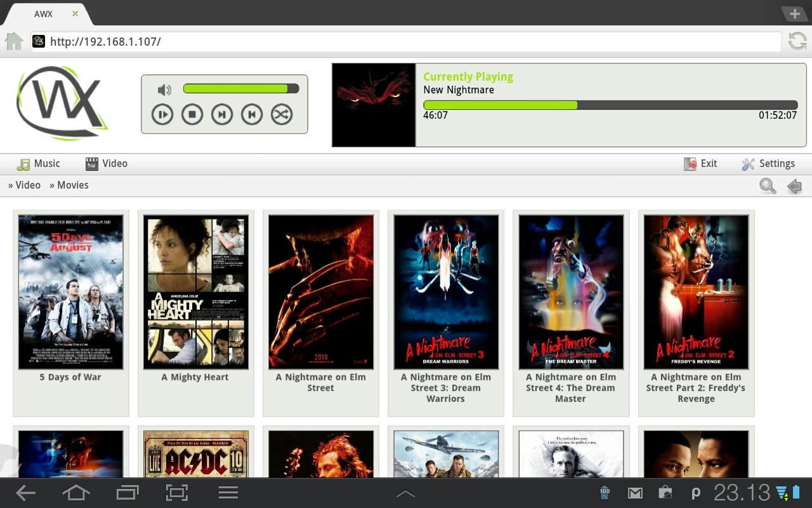Open the letter p notification icon
Screen dimensions: 812x508
point(695,493)
